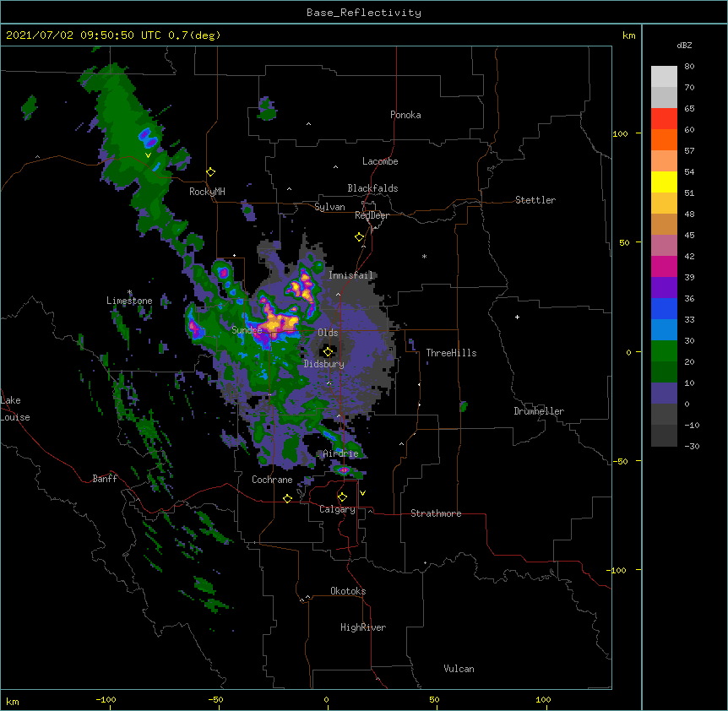Image resolution: width=728 pixels, height=711 pixels.
Task: Click the Okotoks city label
Action: pyautogui.click(x=348, y=591)
